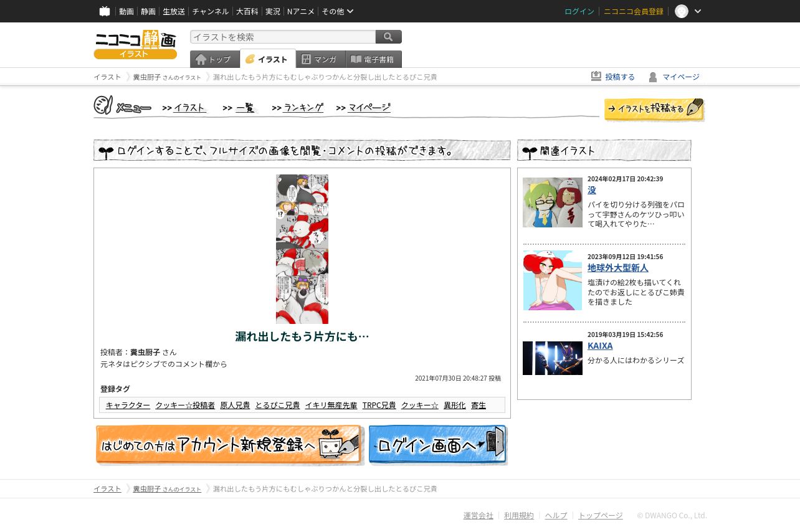800x532 pixels.
Task: Select the とるぴこ兄貴 tag
Action: (277, 405)
